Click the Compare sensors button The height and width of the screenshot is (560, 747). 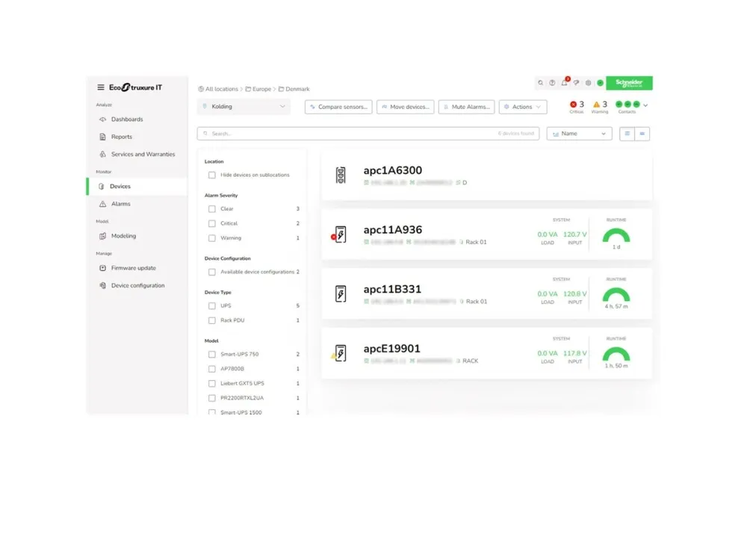coord(338,107)
